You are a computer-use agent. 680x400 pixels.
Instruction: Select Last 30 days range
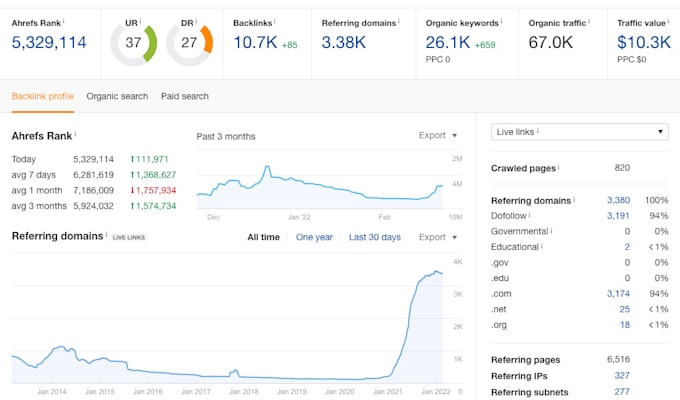pos(375,237)
